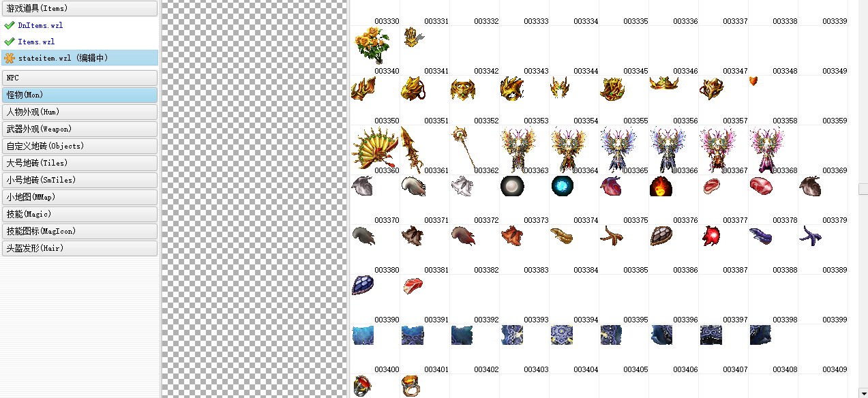
Task: Click the golden fan weapon sprite 003360
Action: (x=374, y=148)
